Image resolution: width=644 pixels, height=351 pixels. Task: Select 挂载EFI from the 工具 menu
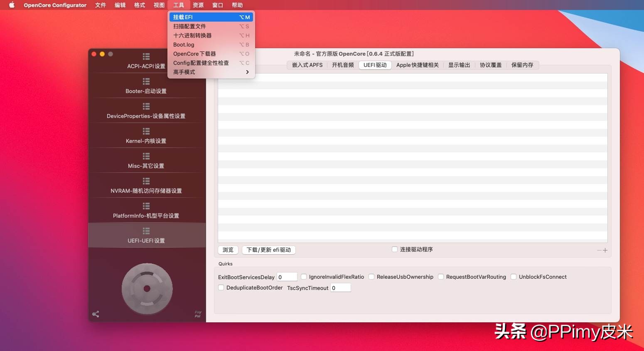click(x=183, y=17)
